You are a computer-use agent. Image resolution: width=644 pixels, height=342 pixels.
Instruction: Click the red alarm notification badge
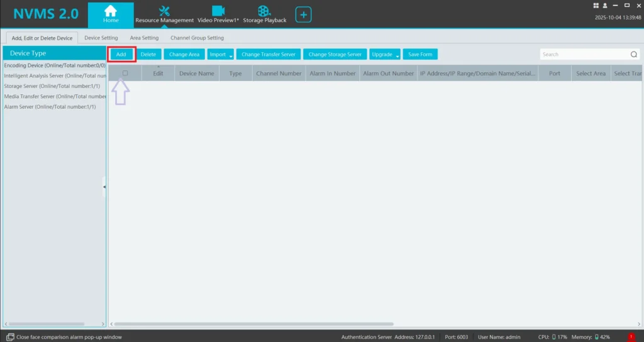pos(632,337)
